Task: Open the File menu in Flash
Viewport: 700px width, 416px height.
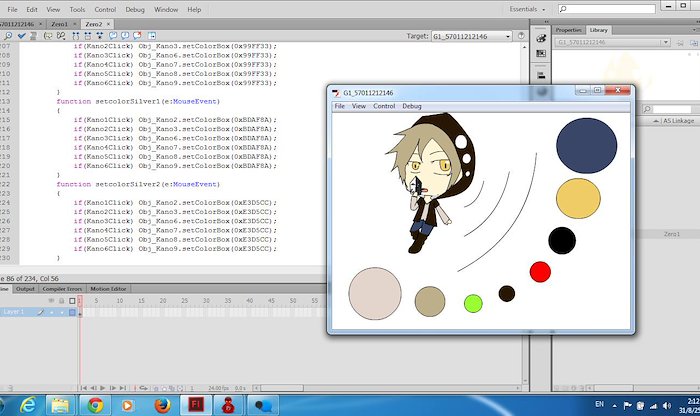Action: pos(12,9)
